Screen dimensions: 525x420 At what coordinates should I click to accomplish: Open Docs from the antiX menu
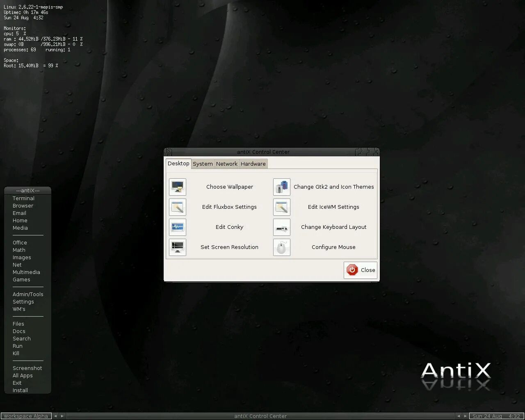click(x=19, y=331)
